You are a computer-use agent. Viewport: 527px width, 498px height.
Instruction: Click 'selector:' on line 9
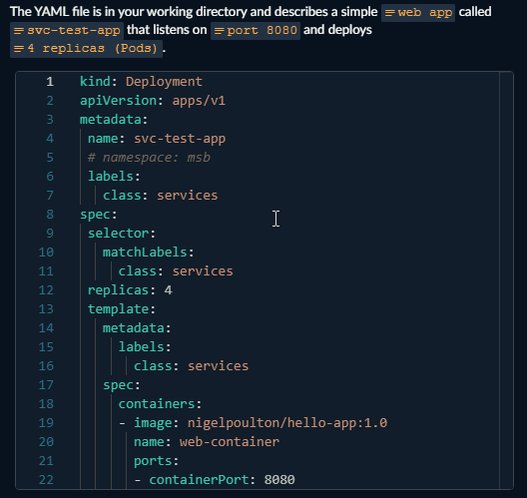click(122, 233)
